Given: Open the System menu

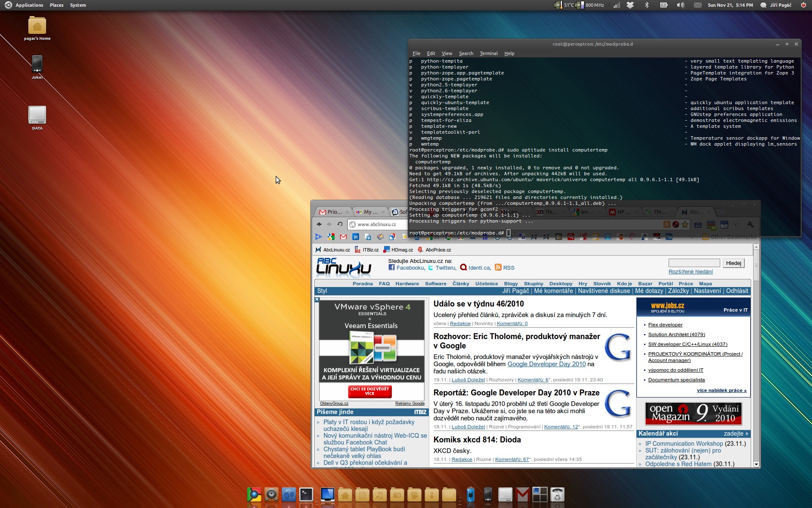Looking at the screenshot, I should 78,5.
